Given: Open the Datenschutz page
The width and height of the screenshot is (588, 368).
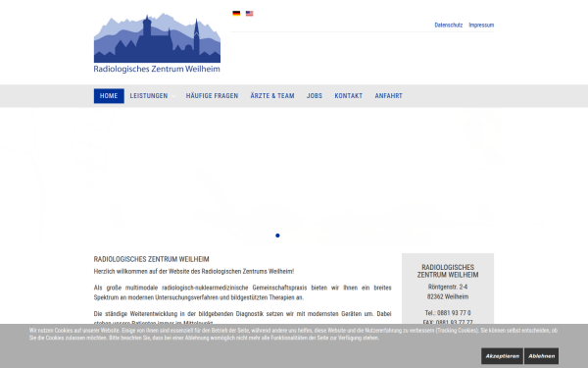Looking at the screenshot, I should [449, 26].
